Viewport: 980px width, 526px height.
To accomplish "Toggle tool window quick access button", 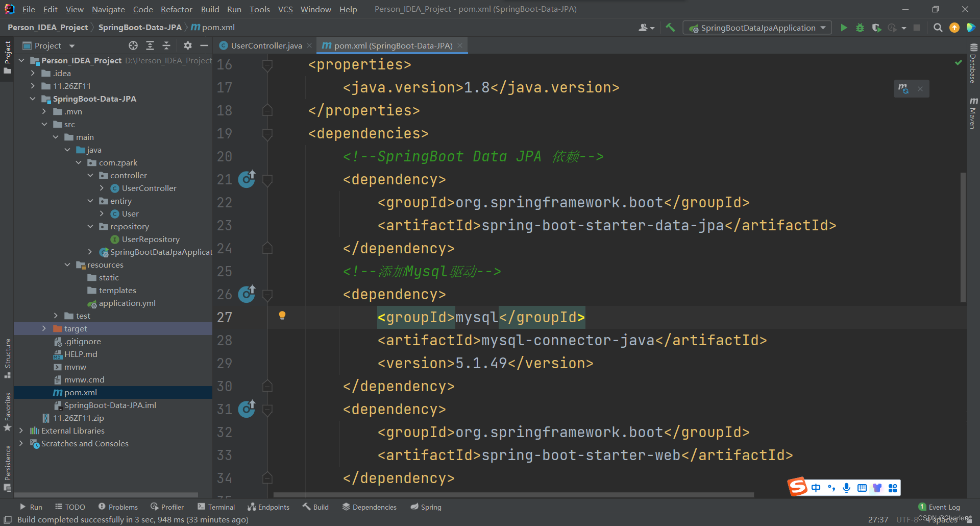I will pos(8,519).
